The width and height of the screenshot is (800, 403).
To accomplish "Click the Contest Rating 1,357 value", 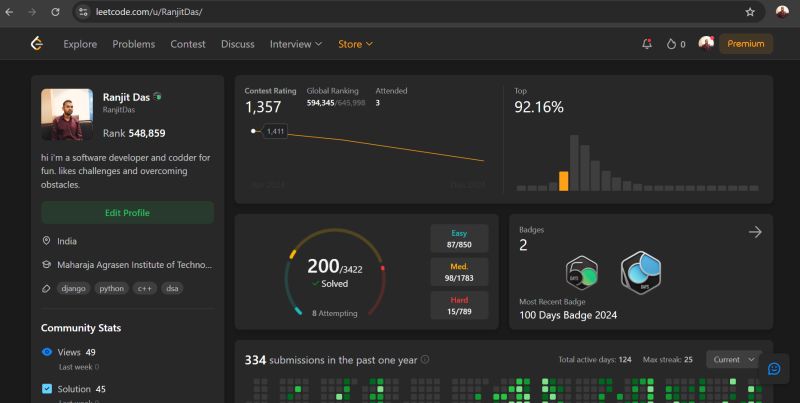I will pyautogui.click(x=263, y=107).
